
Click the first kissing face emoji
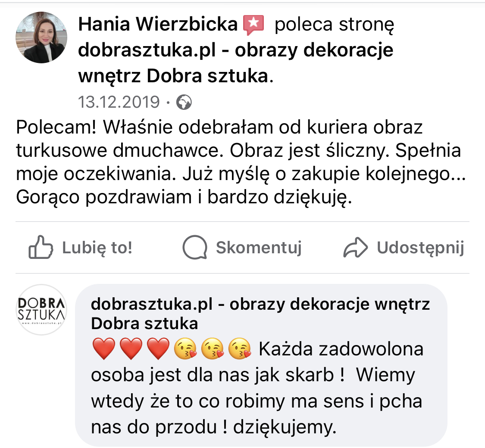186,349
